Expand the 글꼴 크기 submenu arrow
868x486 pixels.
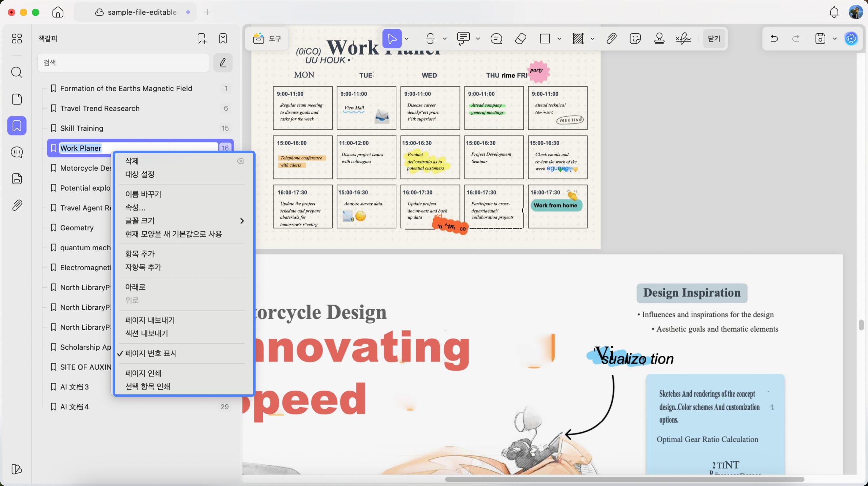point(242,221)
